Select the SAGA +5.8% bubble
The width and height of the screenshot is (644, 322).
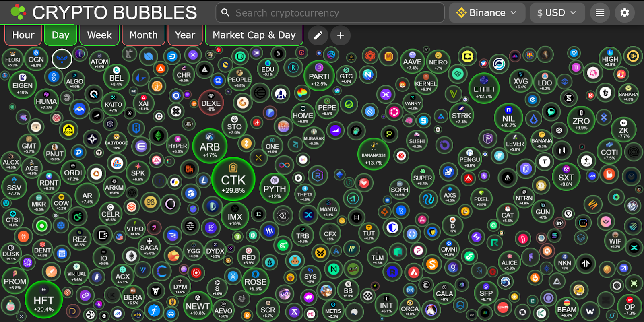[149, 247]
